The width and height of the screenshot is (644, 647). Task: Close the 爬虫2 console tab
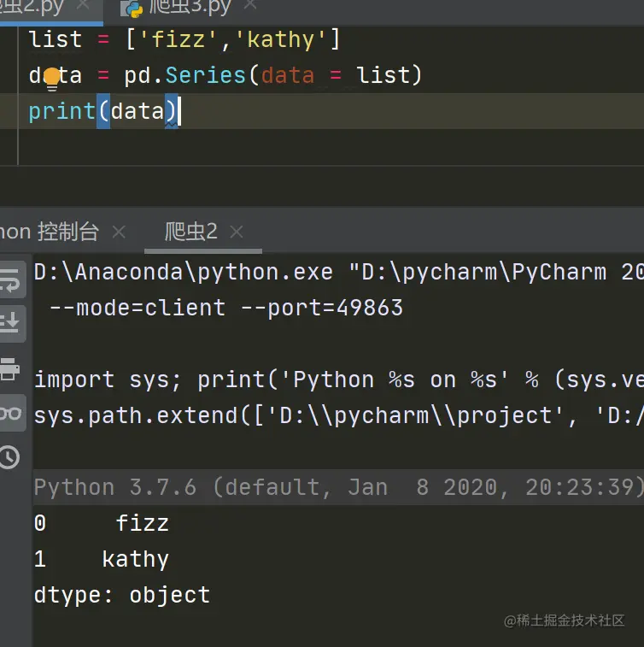(237, 232)
